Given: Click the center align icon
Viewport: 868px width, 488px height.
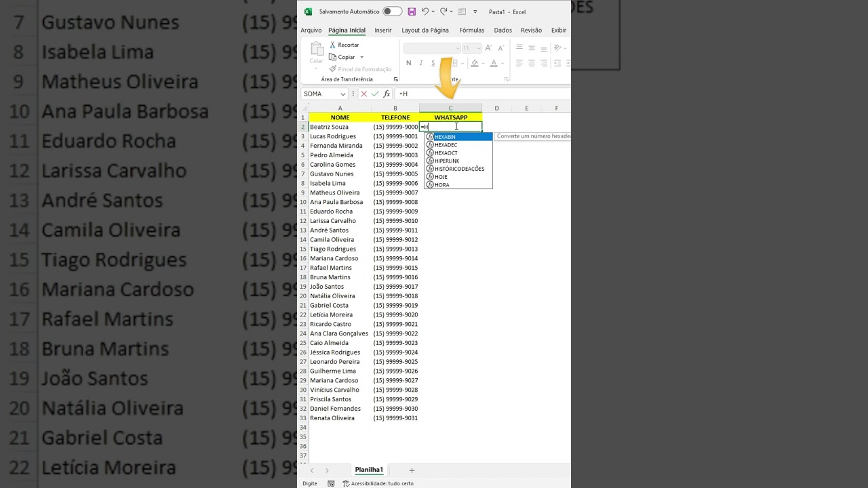Looking at the screenshot, I should (532, 63).
